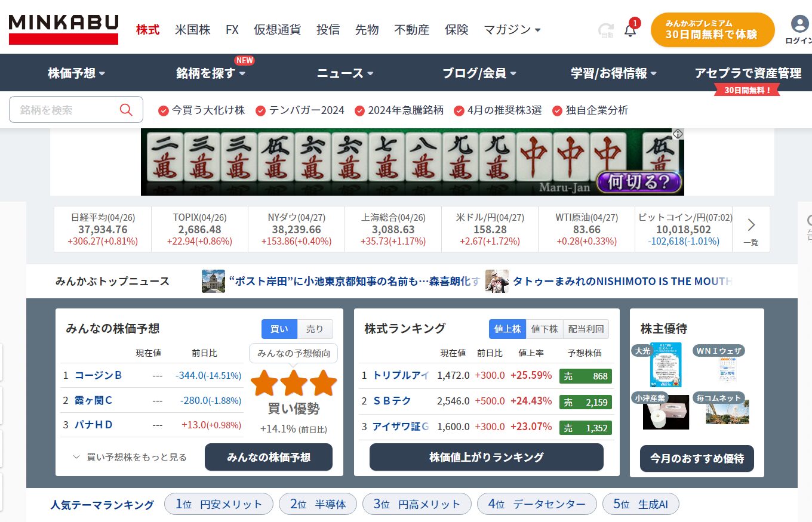Click the 毎コムネット shareholder benefit image
The image size is (812, 522).
tap(727, 412)
